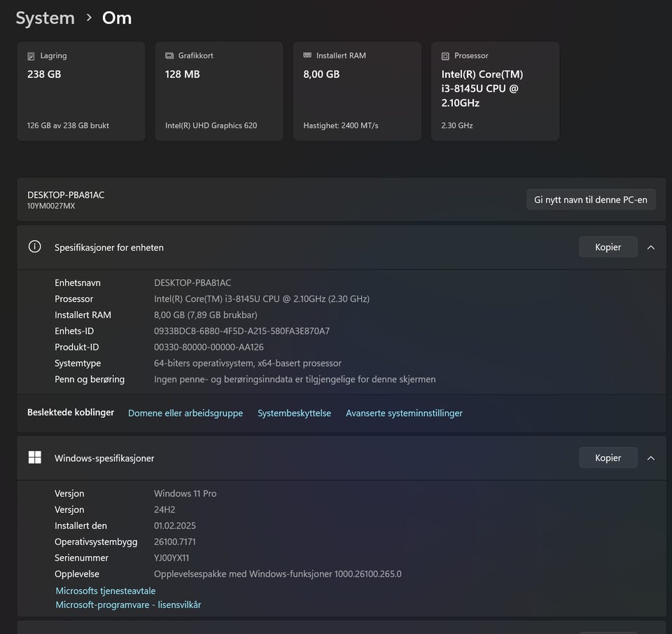Go back to System in the breadcrumb
The image size is (672, 634).
[45, 18]
